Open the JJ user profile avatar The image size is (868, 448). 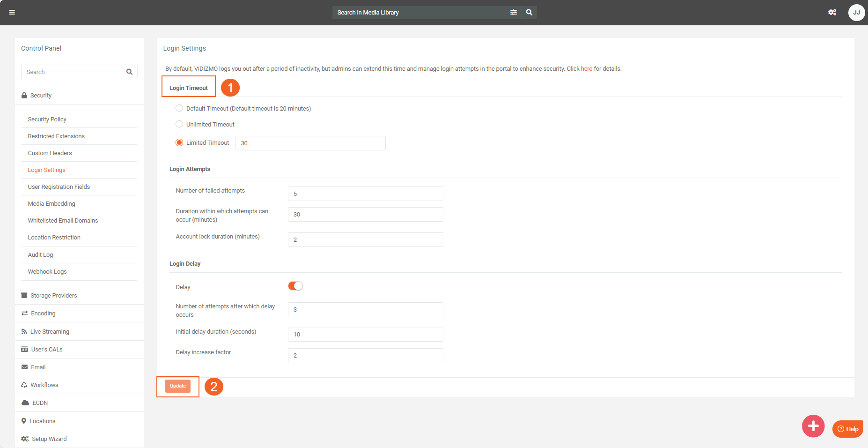pyautogui.click(x=856, y=13)
